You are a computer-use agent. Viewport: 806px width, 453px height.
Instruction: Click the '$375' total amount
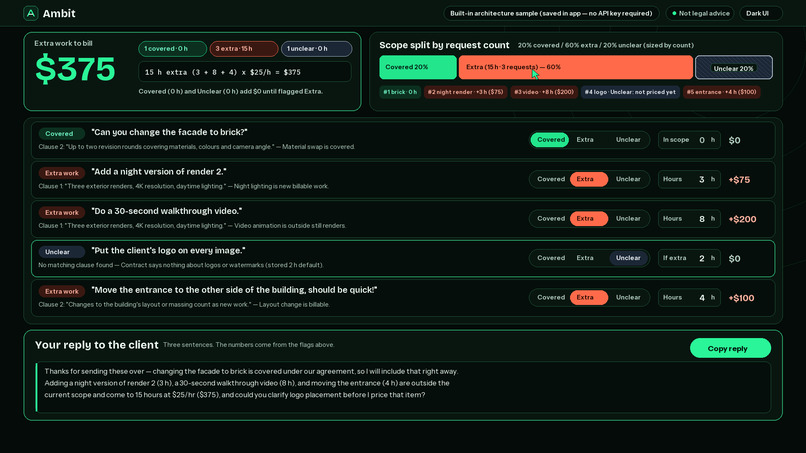75,69
